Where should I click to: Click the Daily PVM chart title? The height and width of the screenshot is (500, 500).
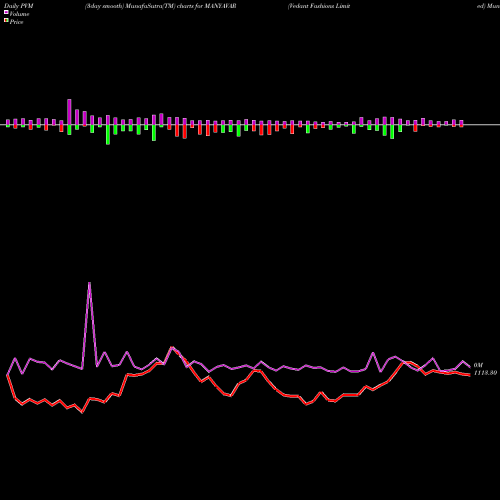tap(19, 6)
